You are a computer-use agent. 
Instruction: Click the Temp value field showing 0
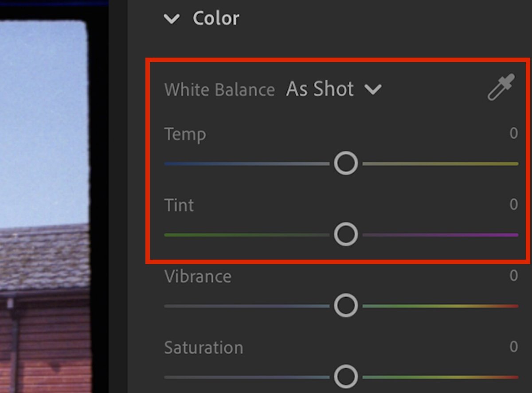click(x=513, y=133)
